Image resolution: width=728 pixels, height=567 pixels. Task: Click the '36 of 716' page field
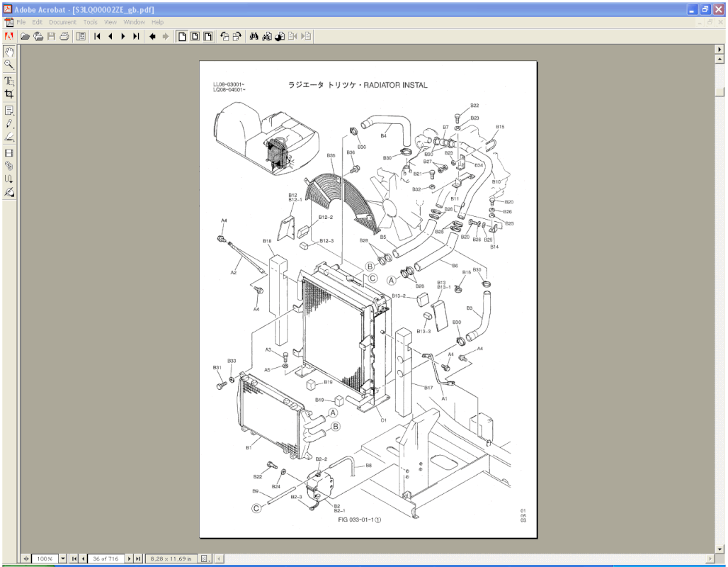(106, 558)
